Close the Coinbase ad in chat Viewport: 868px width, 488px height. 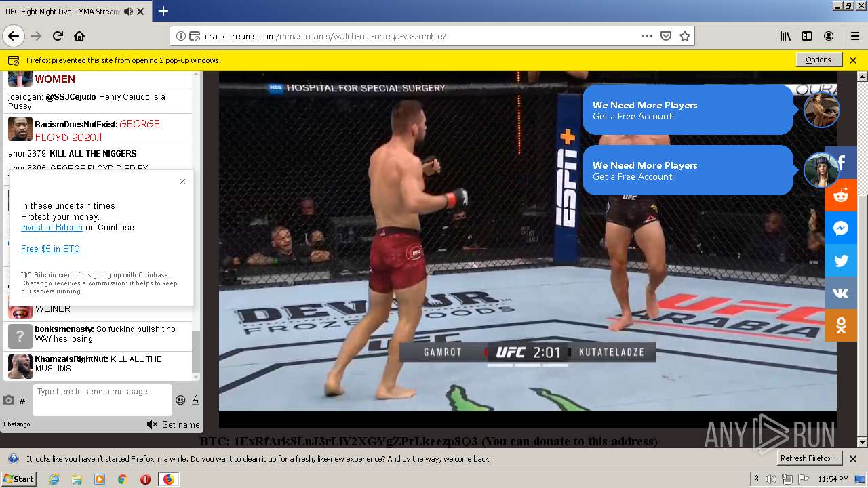pos(182,181)
